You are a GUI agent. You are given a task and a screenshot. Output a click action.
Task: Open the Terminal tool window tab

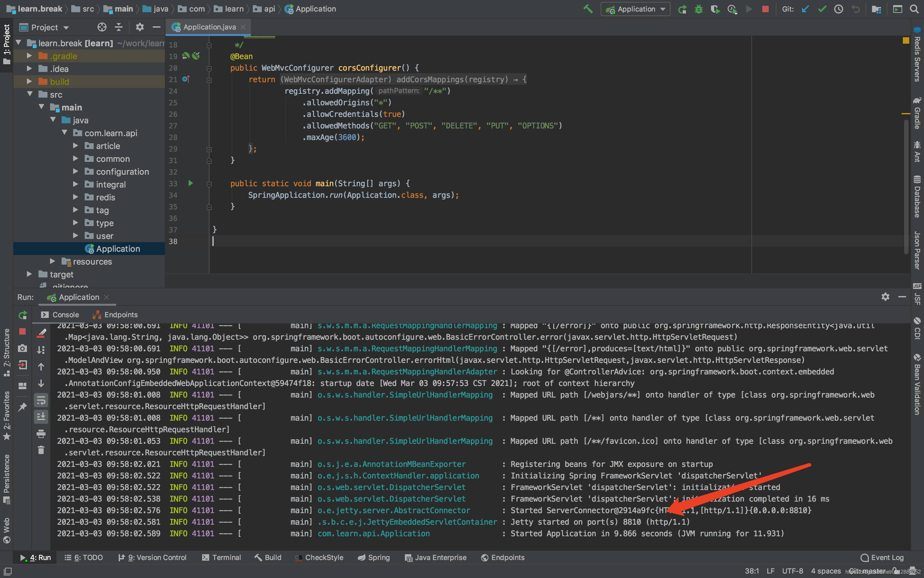click(221, 557)
